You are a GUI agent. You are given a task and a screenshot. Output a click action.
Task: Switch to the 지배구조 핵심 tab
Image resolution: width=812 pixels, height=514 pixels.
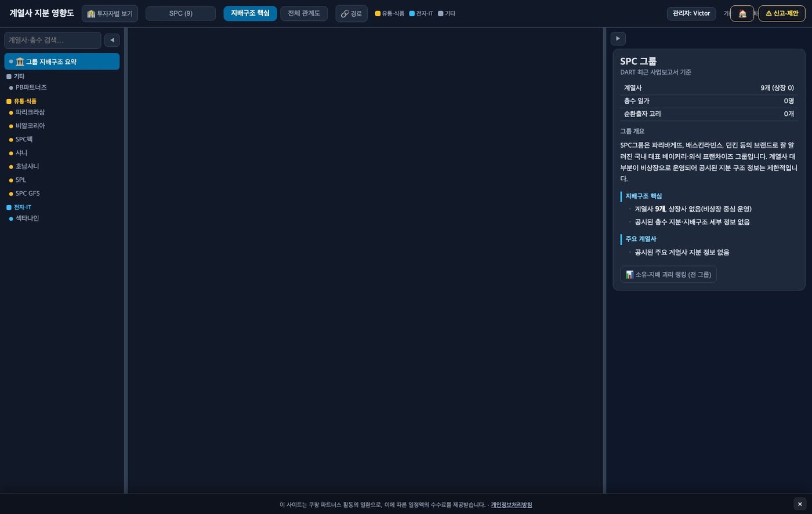250,13
